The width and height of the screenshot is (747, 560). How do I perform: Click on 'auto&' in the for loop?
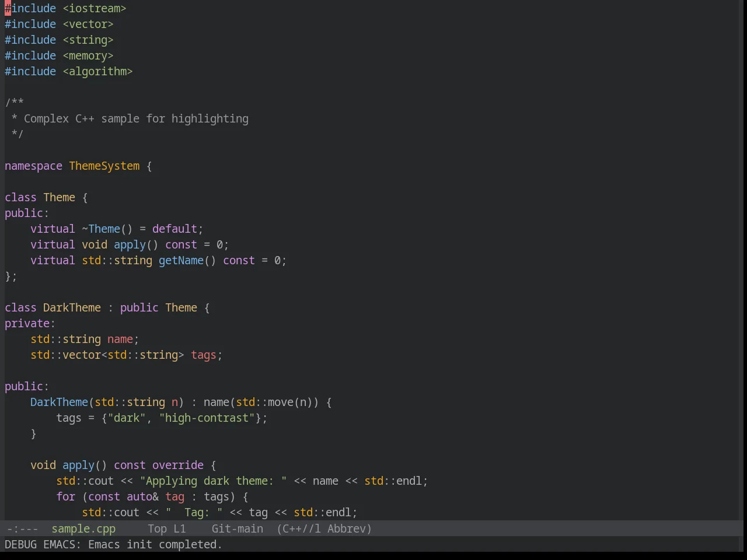pos(142,496)
